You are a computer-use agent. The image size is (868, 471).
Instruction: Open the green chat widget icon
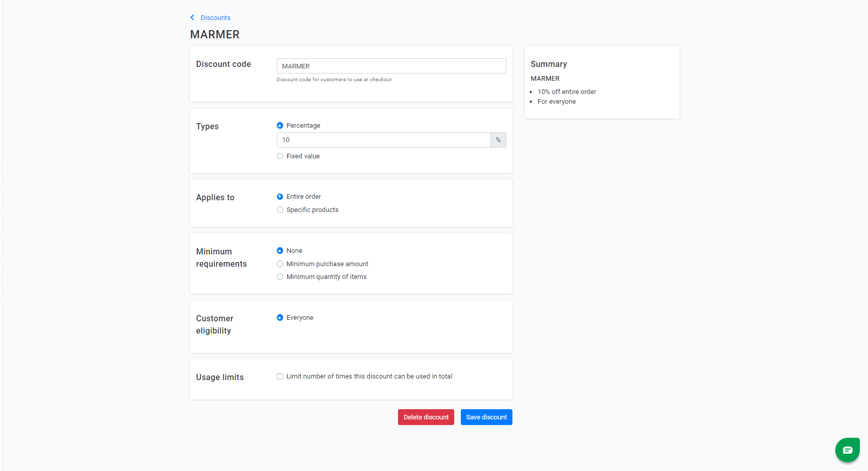pyautogui.click(x=847, y=450)
